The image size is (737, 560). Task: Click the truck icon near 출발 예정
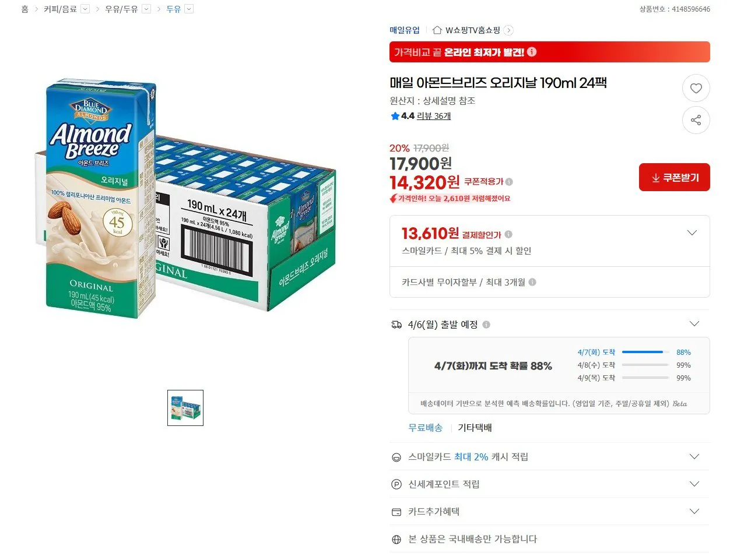pos(397,324)
